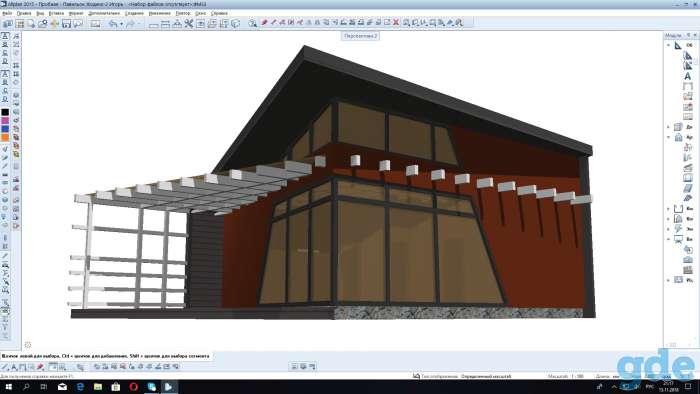This screenshot has height=394, width=700.
Task: Collapse the 'Ар' architecture module group
Action: pyautogui.click(x=668, y=137)
